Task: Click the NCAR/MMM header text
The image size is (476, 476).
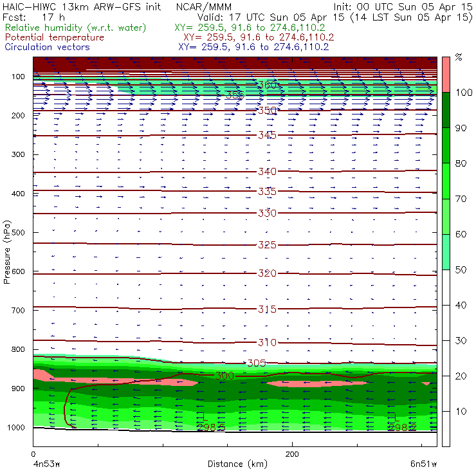Action: (x=204, y=7)
